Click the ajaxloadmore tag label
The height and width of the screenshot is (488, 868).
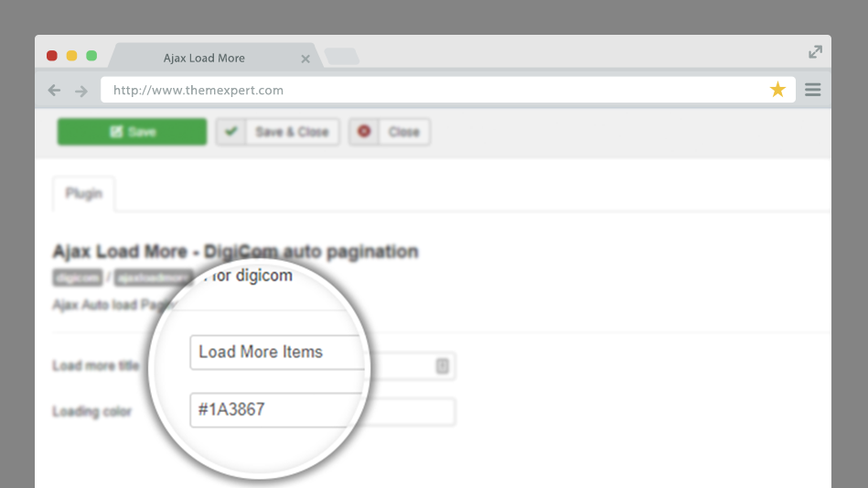[154, 277]
